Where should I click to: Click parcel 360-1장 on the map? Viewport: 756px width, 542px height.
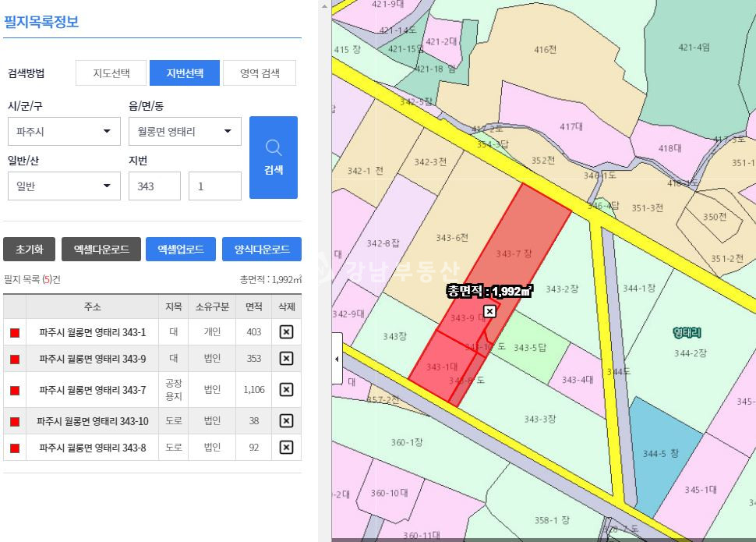pyautogui.click(x=406, y=441)
